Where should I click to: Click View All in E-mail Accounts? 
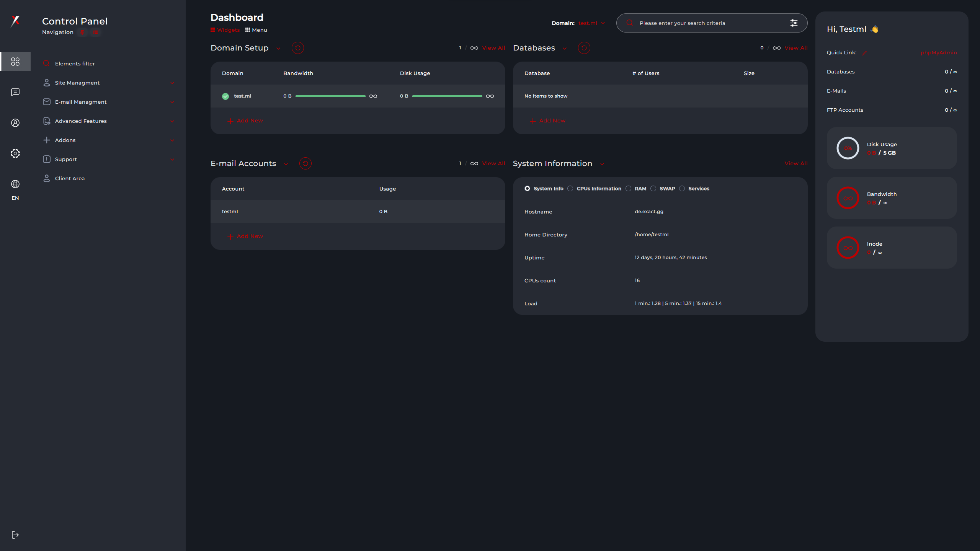point(493,163)
